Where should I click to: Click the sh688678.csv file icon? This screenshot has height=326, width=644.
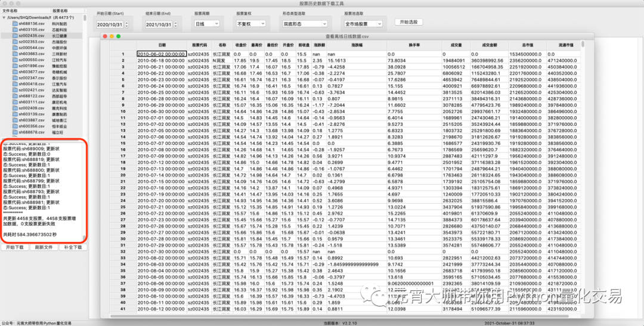(x=15, y=132)
